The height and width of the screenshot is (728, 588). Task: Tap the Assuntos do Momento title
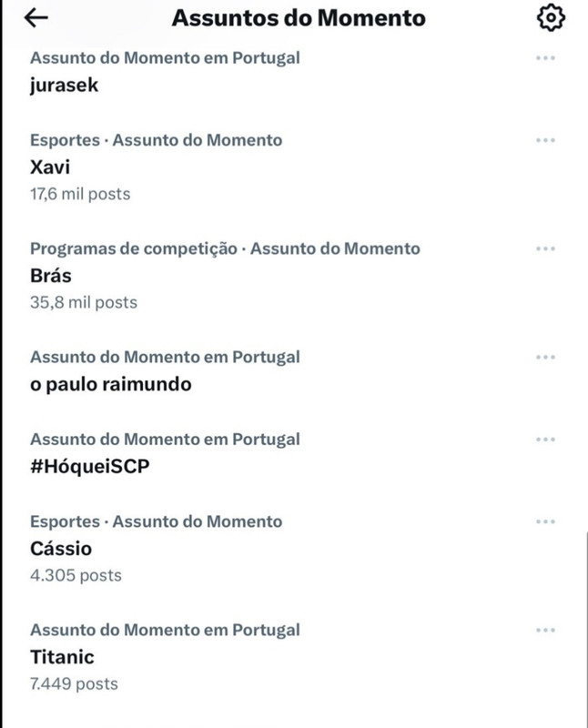299,18
